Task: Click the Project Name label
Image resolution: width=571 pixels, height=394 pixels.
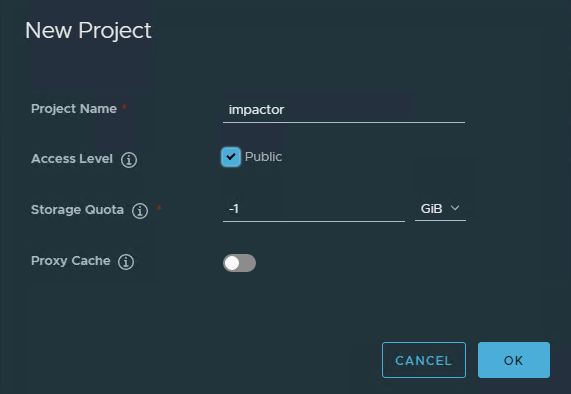Action: coord(74,109)
